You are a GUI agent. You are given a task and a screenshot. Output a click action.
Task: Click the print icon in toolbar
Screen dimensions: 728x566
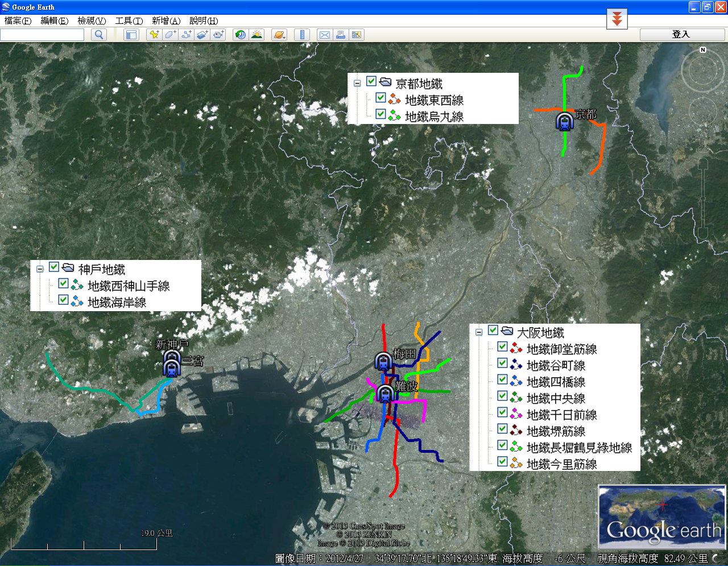pos(340,35)
